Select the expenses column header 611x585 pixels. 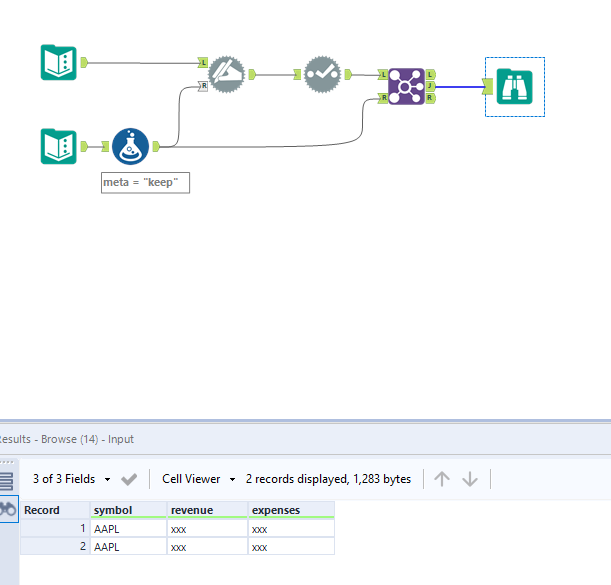click(x=291, y=510)
